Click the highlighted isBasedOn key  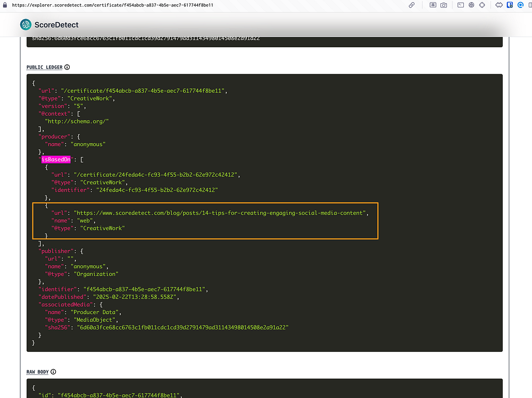(56, 159)
